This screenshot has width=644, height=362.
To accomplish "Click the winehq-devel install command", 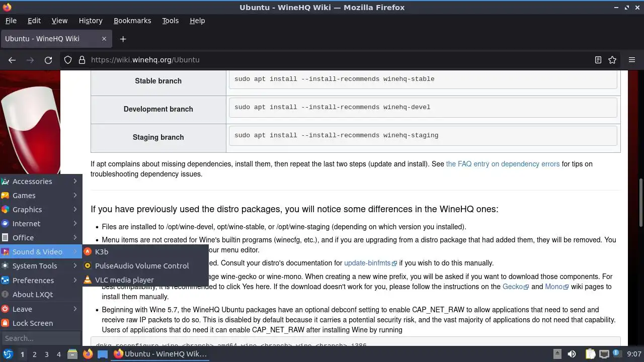I will click(x=423, y=107).
